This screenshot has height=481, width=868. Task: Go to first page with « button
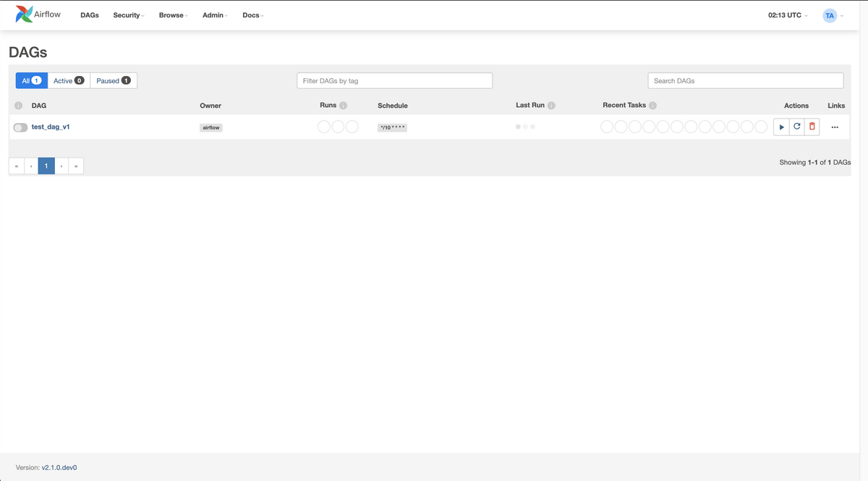tap(16, 166)
